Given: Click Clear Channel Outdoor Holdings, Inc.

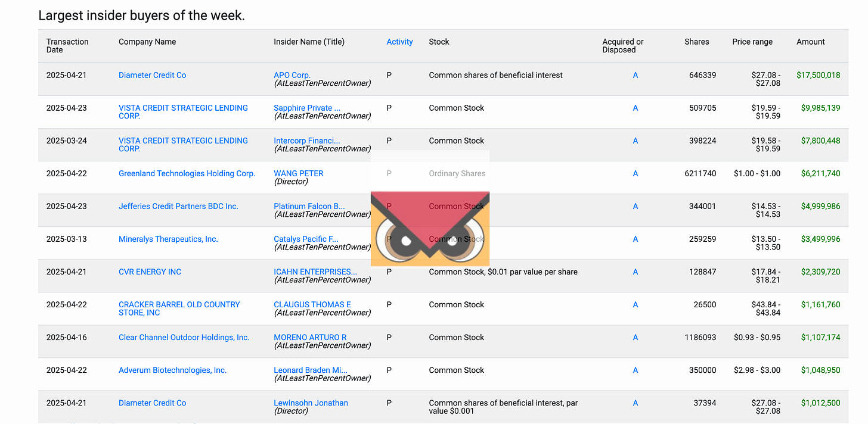Looking at the screenshot, I should click(x=184, y=337).
